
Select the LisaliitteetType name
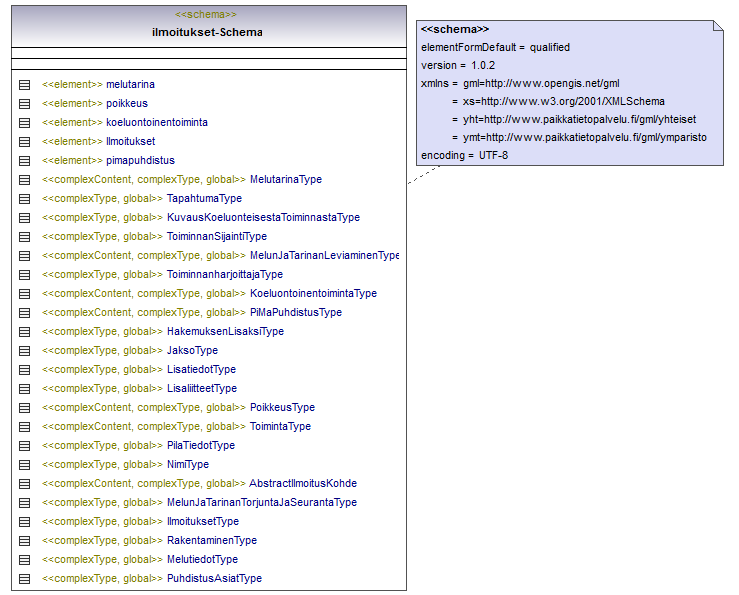[202, 388]
